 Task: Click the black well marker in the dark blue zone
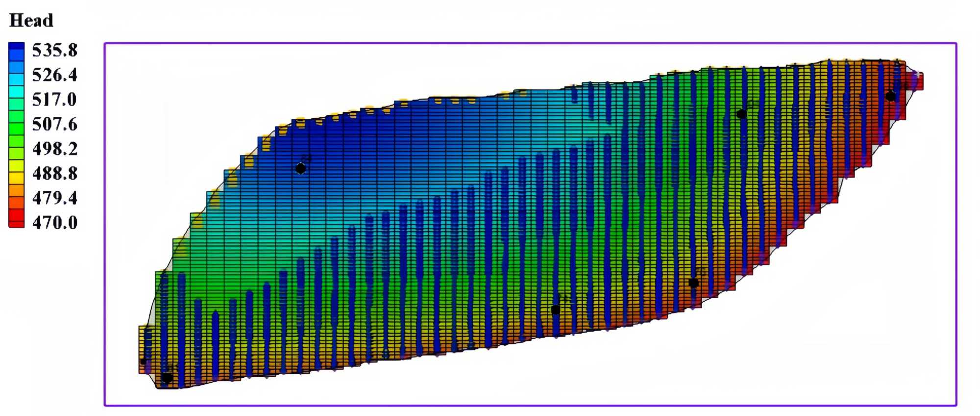[300, 169]
